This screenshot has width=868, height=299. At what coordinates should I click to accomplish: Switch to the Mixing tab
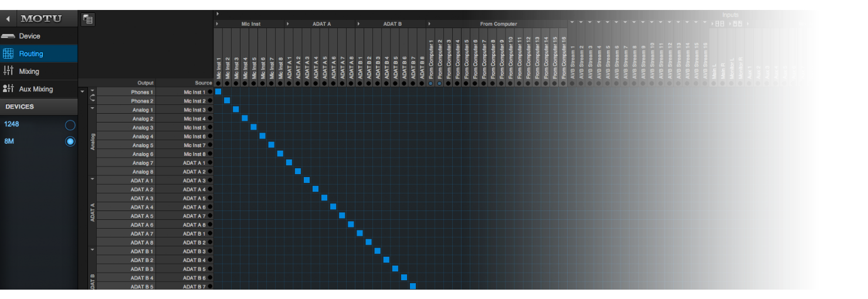[x=29, y=72]
